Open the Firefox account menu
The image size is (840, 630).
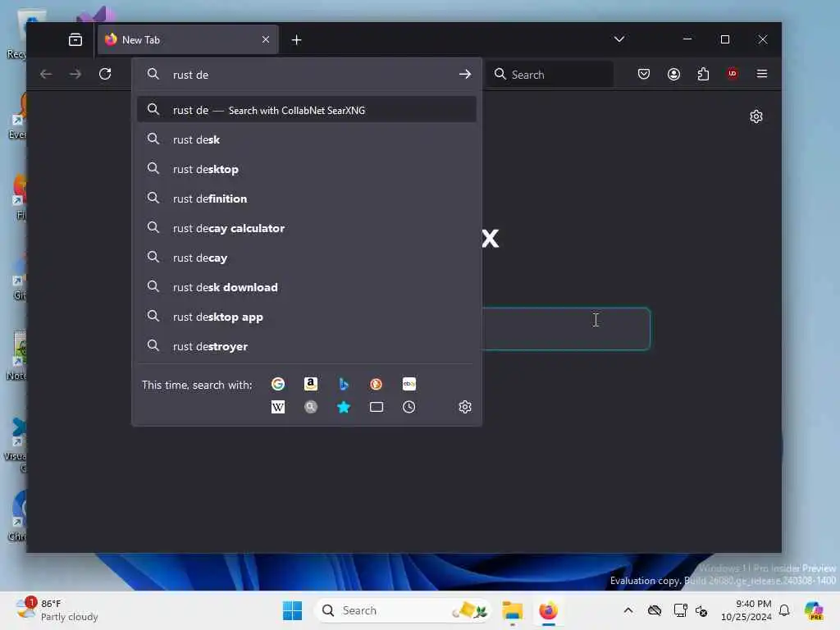pos(674,74)
